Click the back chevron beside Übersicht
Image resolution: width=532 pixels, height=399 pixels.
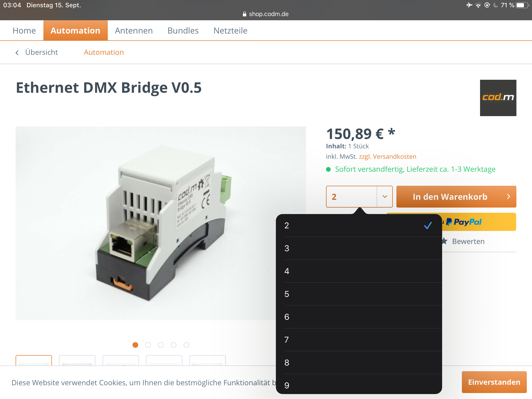17,53
